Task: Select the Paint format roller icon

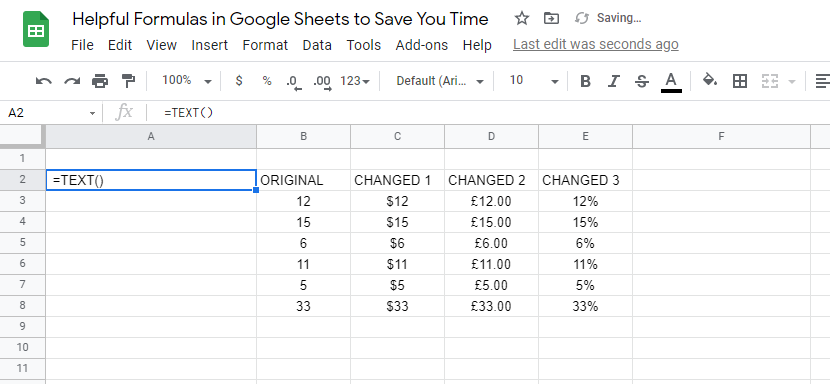Action: 128,81
